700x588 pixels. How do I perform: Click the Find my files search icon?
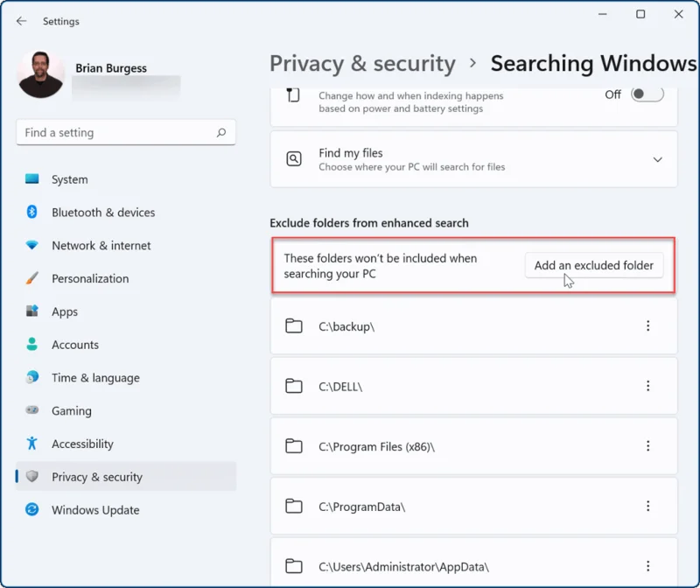pyautogui.click(x=294, y=159)
